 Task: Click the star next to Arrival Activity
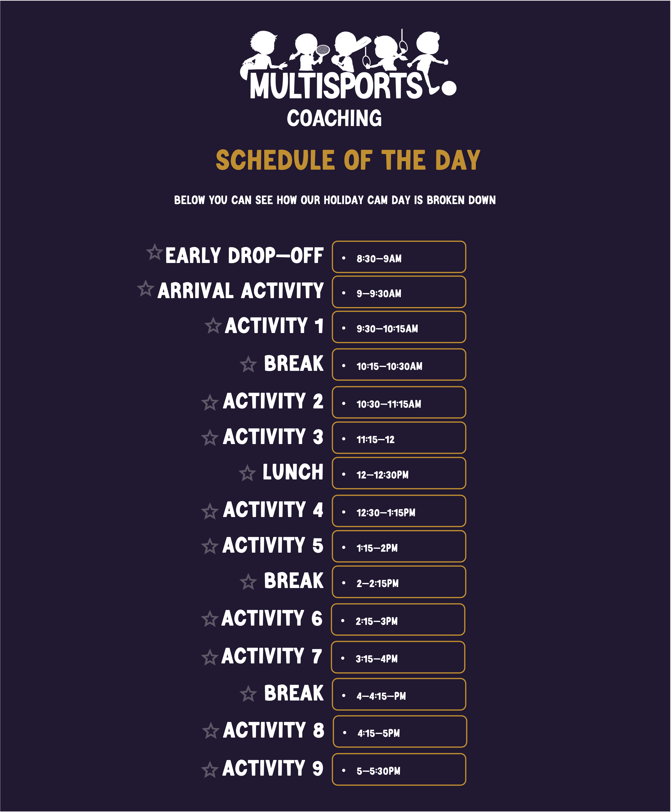coord(146,289)
